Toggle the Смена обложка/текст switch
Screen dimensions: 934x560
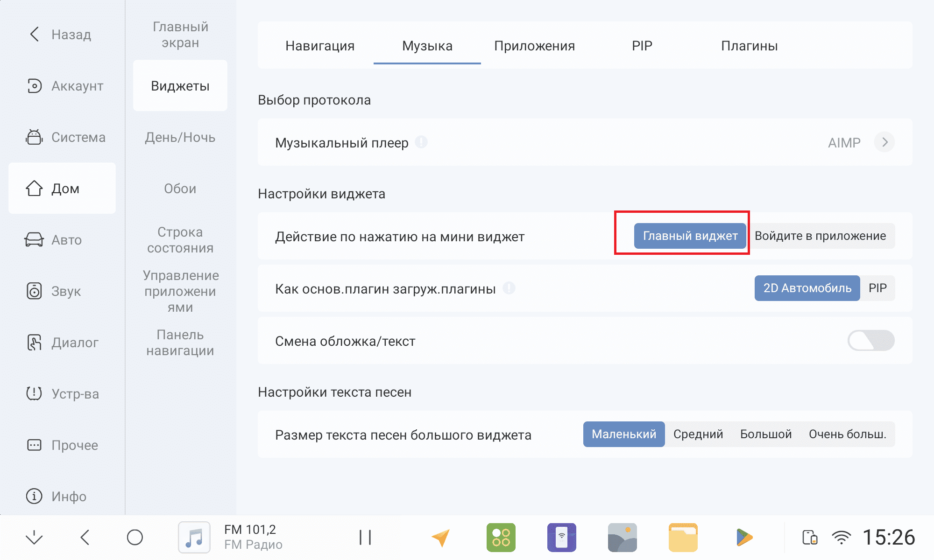(x=870, y=341)
